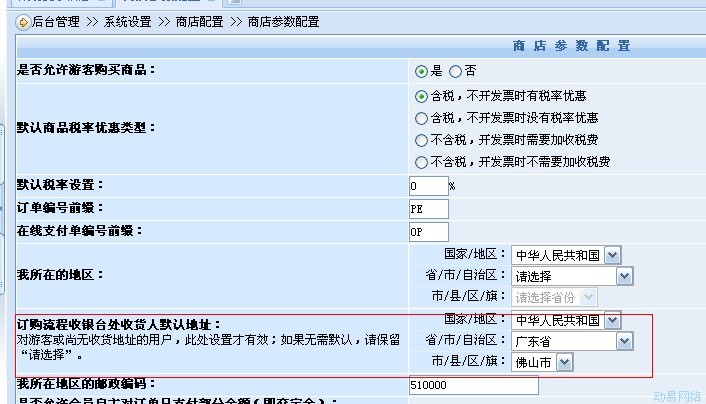Open the 后台管理 breadcrumb link
This screenshot has width=706, height=404.
click(x=55, y=20)
